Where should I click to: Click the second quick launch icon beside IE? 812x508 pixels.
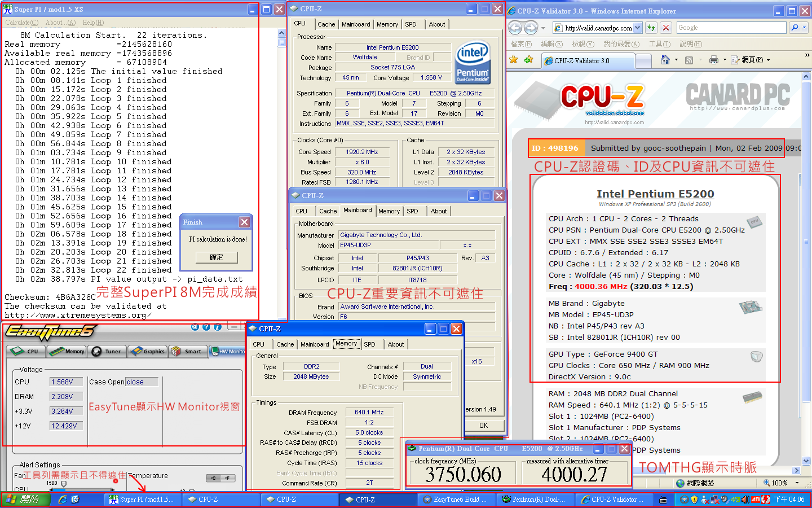pos(75,500)
